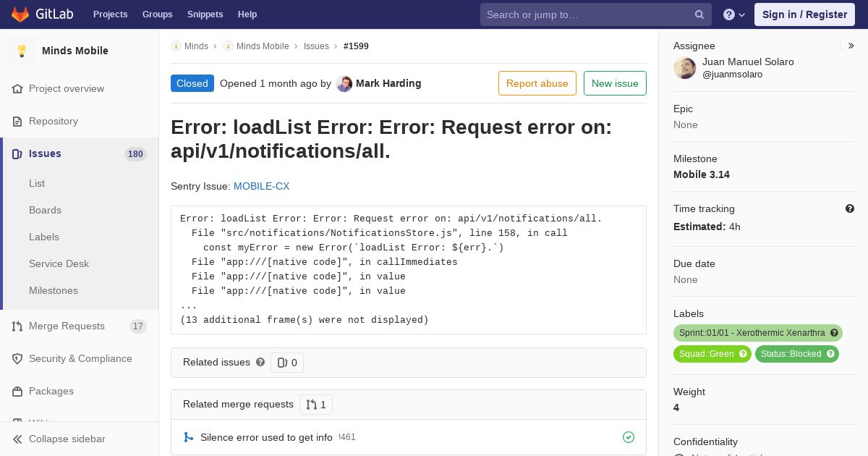Open the Help top menu item
This screenshot has width=868, height=456.
point(247,14)
